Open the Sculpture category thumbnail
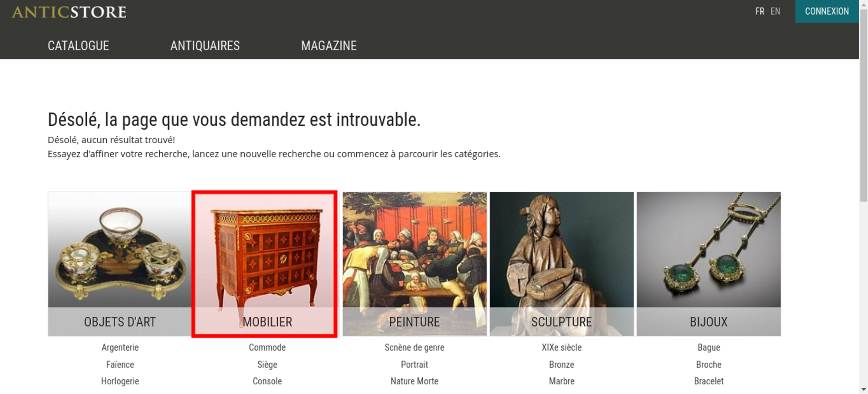 tap(562, 264)
